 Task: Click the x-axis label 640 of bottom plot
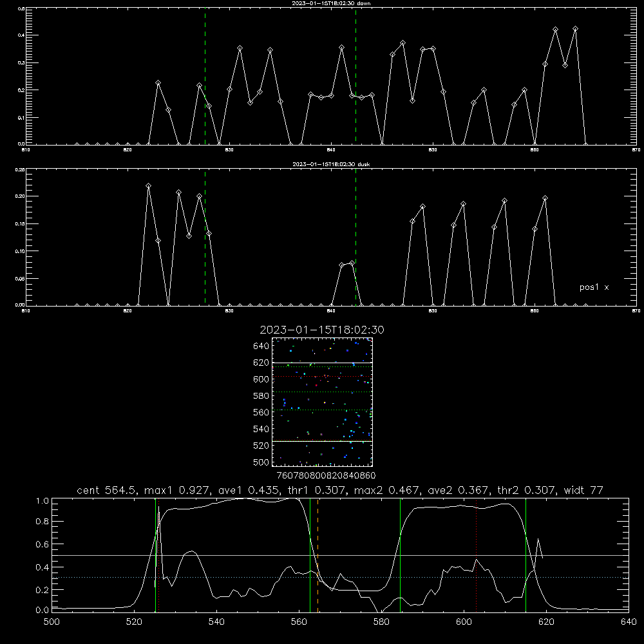(629, 622)
